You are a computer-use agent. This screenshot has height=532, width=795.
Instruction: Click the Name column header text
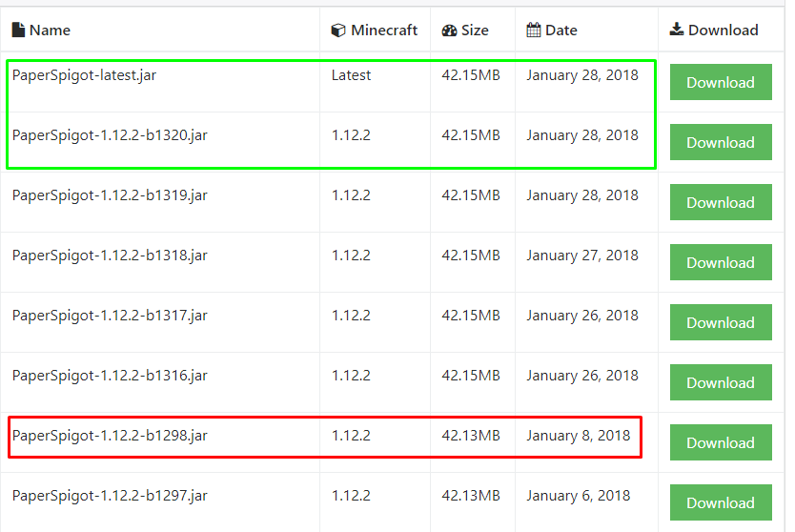point(50,31)
